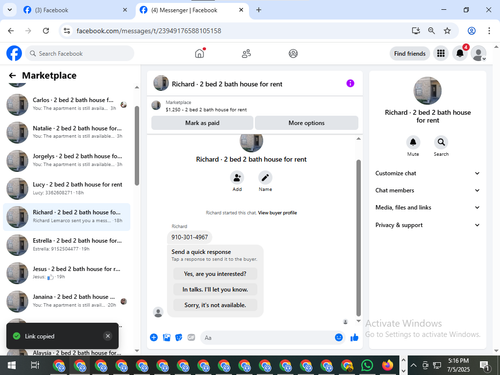Select the Messenger | Facebook tab

click(192, 10)
